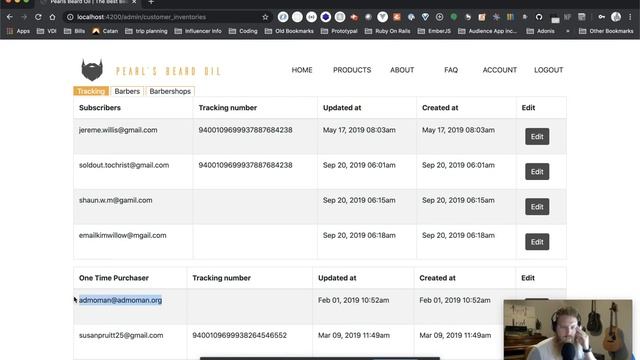Image resolution: width=640 pixels, height=360 pixels.
Task: Close the Pearl's Beard Oil tab
Action: tap(134, 2)
